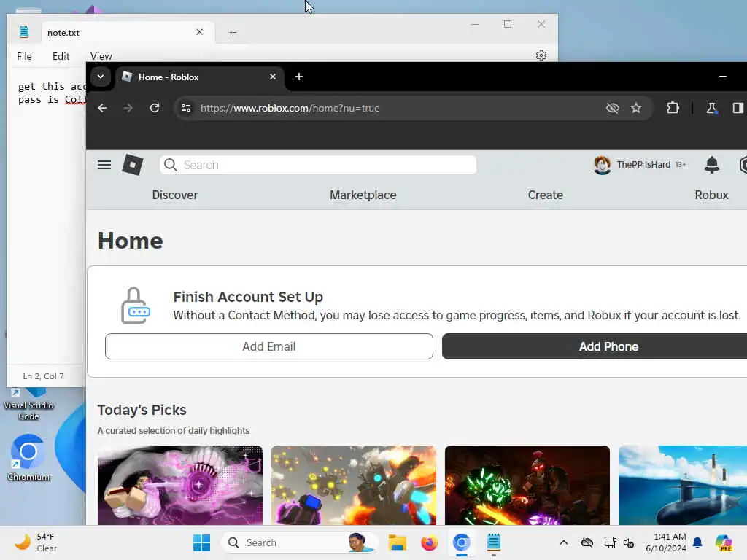Image resolution: width=747 pixels, height=560 pixels.
Task: Go to Discover section
Action: tap(175, 195)
